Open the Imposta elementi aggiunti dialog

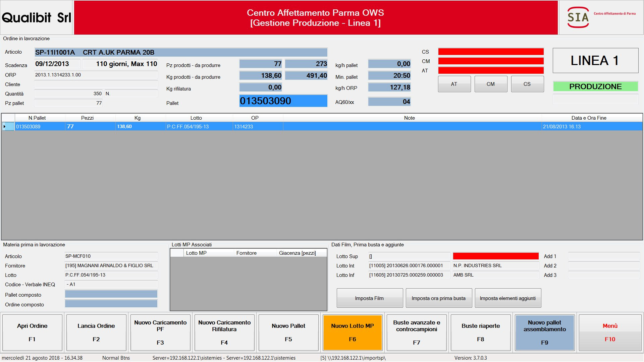click(x=507, y=298)
